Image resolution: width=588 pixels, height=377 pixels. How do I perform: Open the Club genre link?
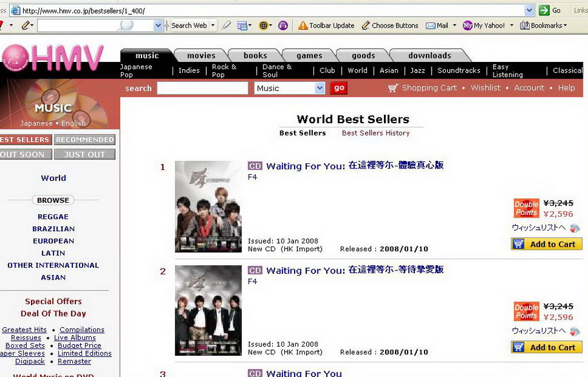point(327,70)
